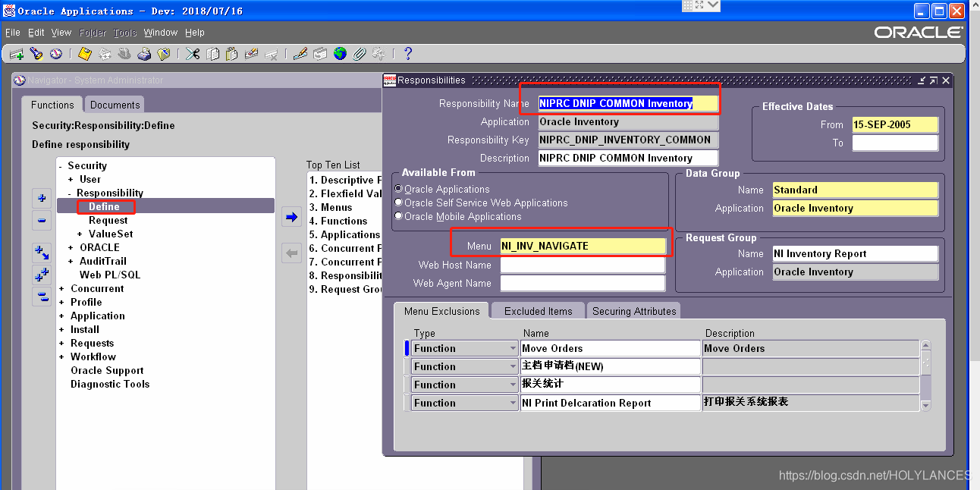Open Type dropdown for Move Orders row

[x=513, y=348]
